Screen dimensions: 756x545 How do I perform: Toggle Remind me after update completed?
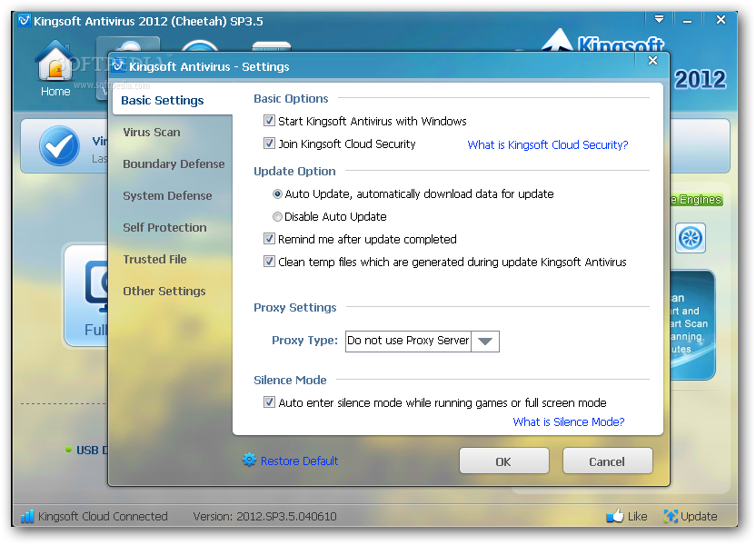269,239
